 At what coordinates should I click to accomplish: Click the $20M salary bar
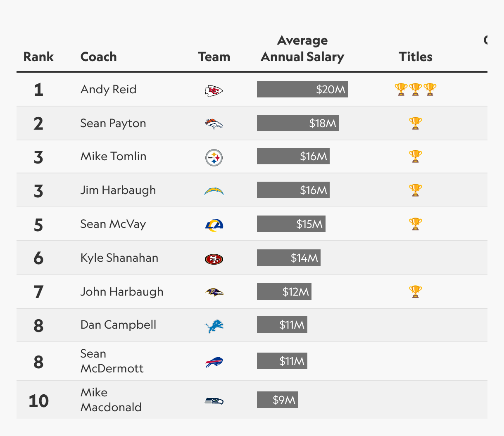click(x=302, y=89)
